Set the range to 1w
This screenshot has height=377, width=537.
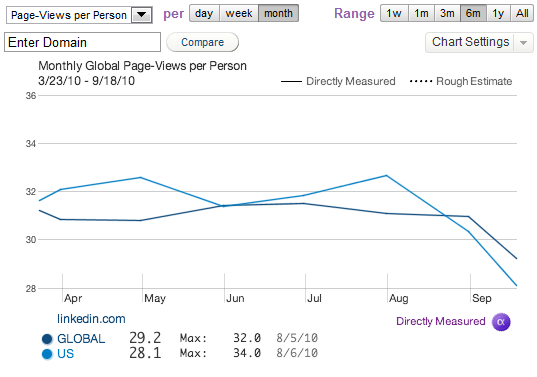(394, 13)
